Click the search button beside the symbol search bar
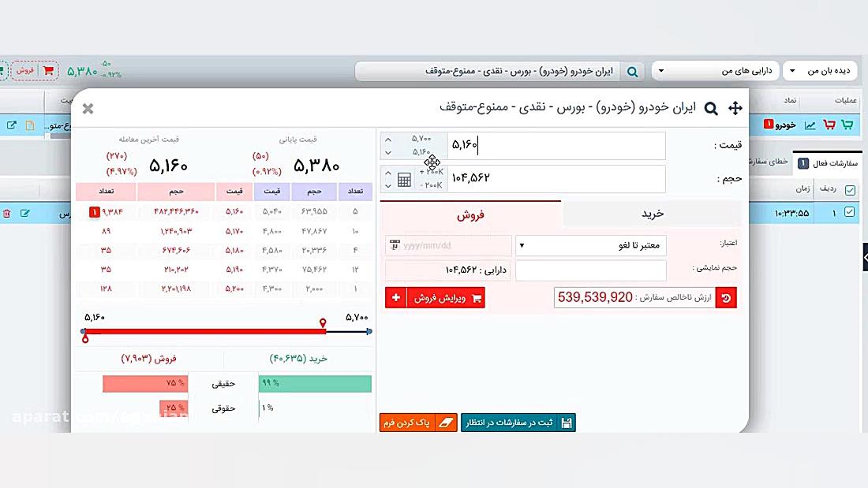Screen dimensions: 868x488 (x=632, y=72)
